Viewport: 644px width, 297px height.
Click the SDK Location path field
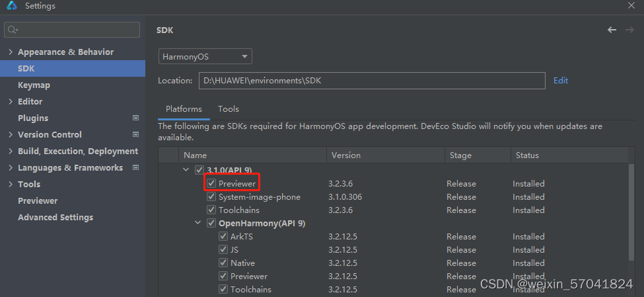click(x=372, y=81)
